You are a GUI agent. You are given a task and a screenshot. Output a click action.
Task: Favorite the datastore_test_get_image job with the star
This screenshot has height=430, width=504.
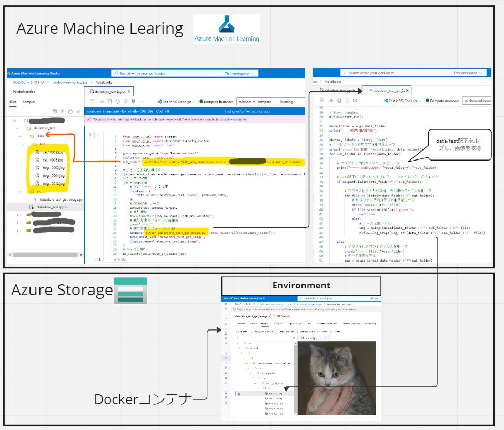point(275,316)
